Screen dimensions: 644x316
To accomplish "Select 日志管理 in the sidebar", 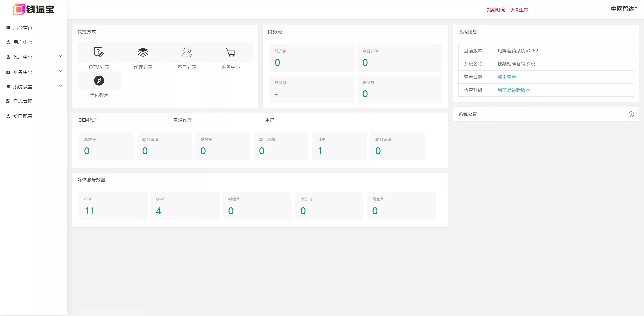I will (23, 101).
